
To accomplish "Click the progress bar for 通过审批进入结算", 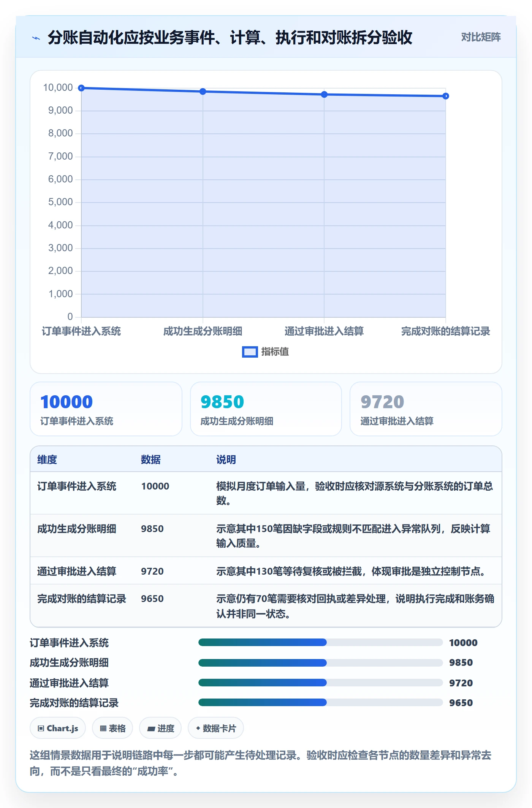I will click(320, 683).
